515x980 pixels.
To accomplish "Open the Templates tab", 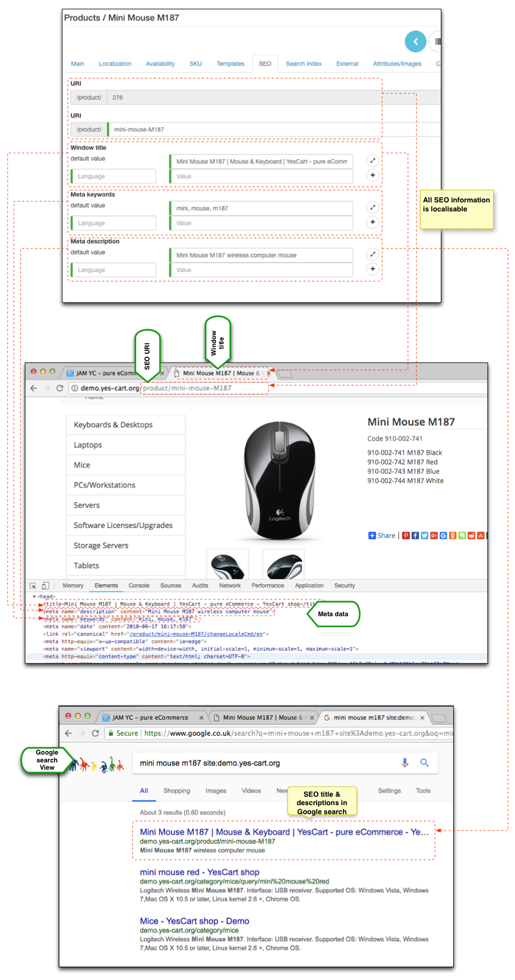I will [231, 64].
